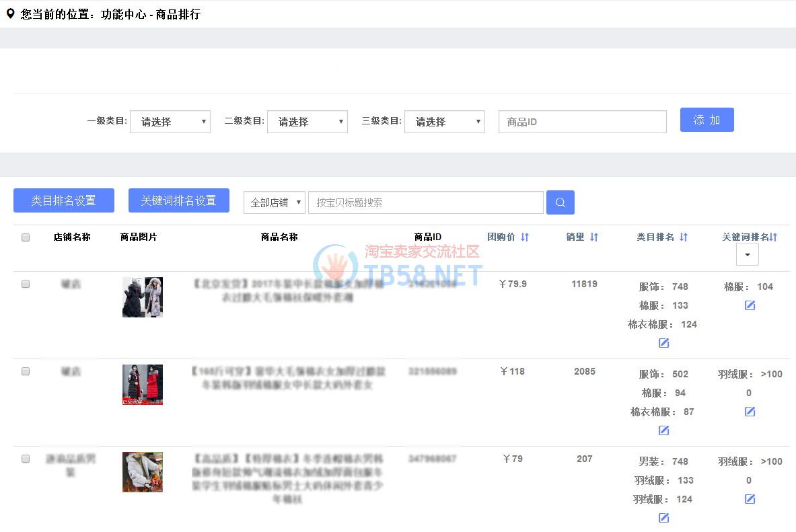Open the 二级类目 dropdown
796x532 pixels.
pos(307,122)
